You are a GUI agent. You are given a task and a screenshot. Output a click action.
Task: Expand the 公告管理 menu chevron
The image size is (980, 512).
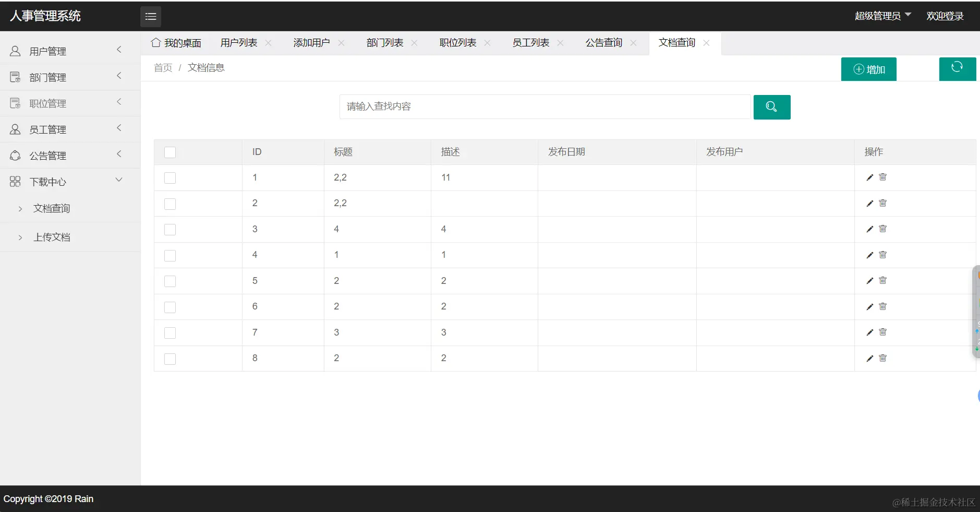[119, 154]
